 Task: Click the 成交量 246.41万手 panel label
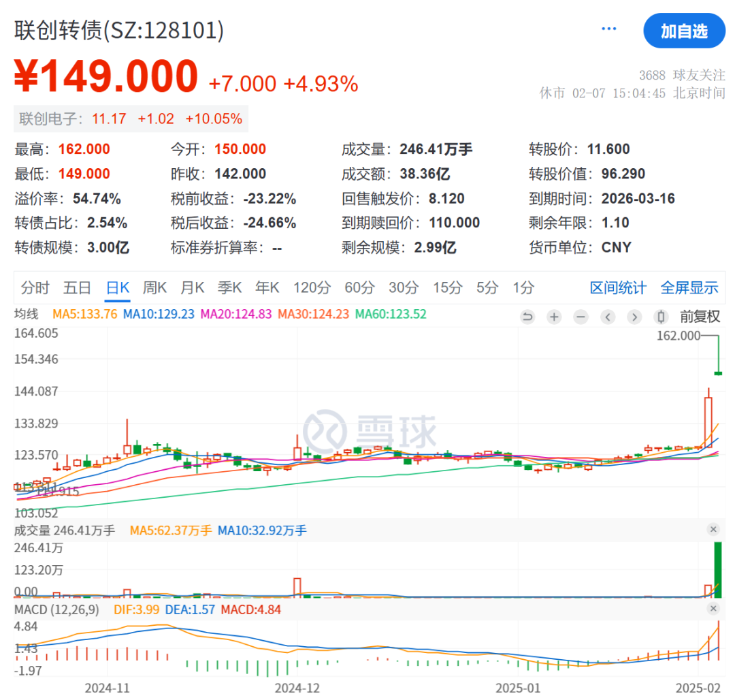click(x=65, y=530)
